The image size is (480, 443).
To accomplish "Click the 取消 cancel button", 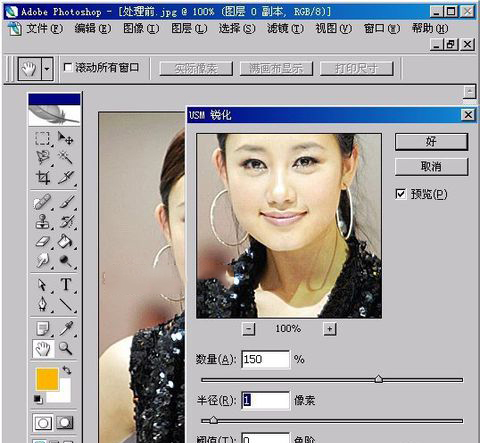I will pyautogui.click(x=431, y=166).
